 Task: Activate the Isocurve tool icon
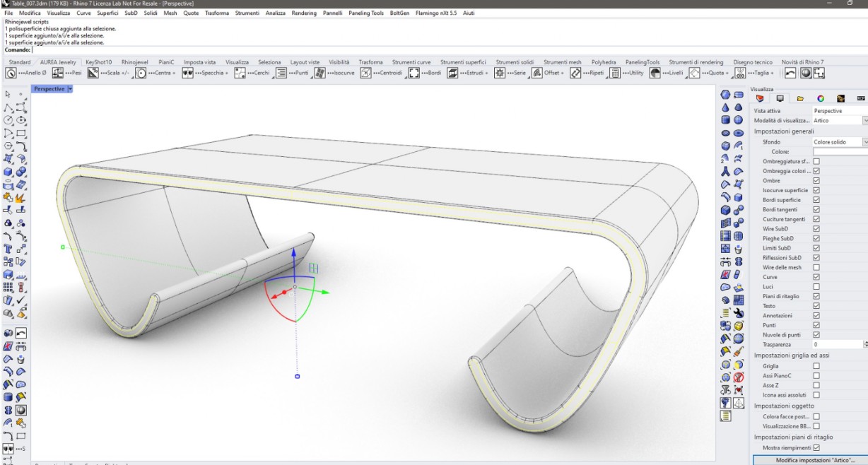click(x=319, y=73)
